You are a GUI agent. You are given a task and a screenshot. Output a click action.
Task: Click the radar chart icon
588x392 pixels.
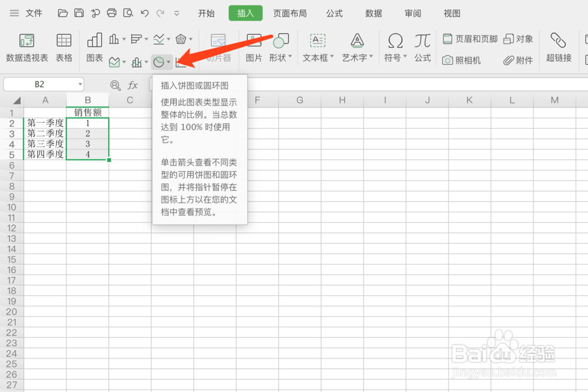coord(181,39)
